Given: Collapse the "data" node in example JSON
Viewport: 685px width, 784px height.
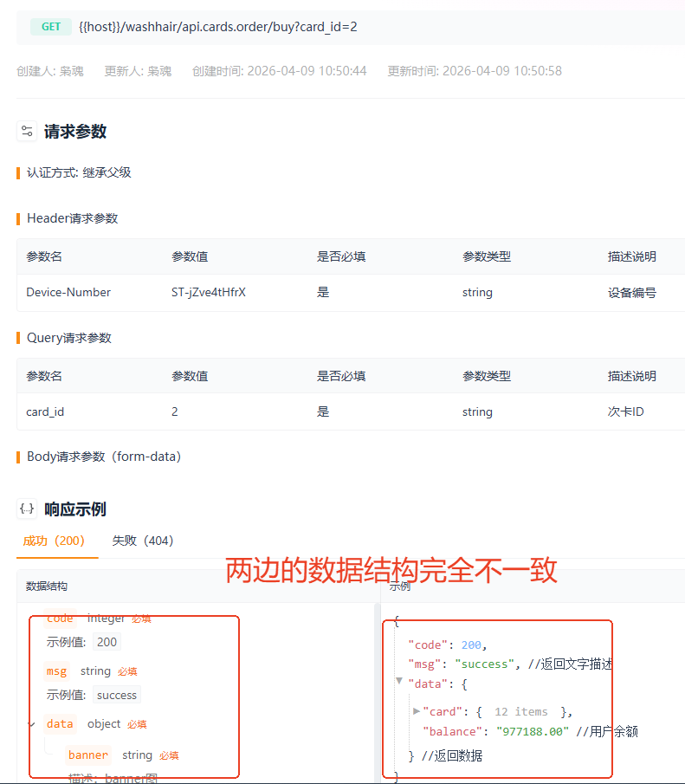Looking at the screenshot, I should (x=399, y=681).
